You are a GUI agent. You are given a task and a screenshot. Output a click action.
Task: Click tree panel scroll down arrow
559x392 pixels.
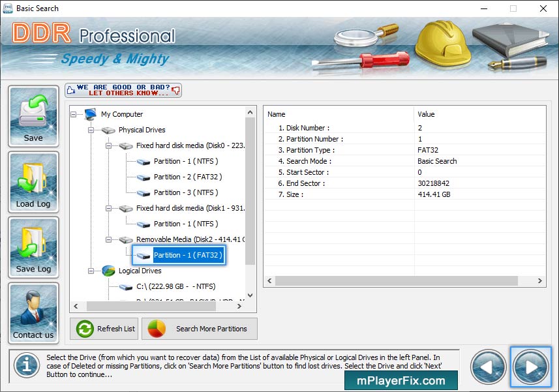point(250,295)
